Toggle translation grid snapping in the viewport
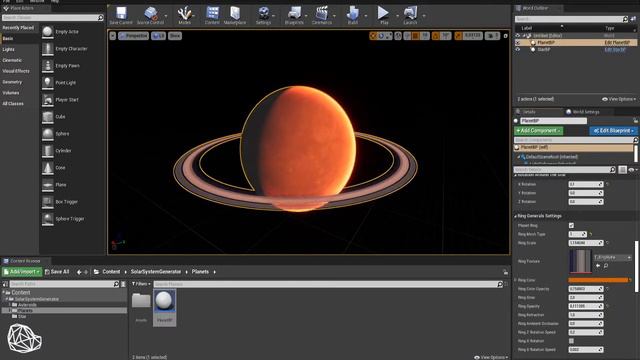640x360 pixels. [416, 36]
